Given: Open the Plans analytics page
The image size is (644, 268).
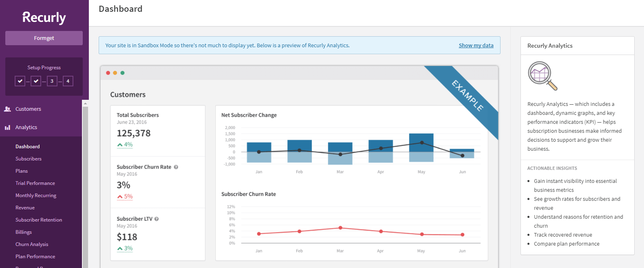Looking at the screenshot, I should (22, 171).
